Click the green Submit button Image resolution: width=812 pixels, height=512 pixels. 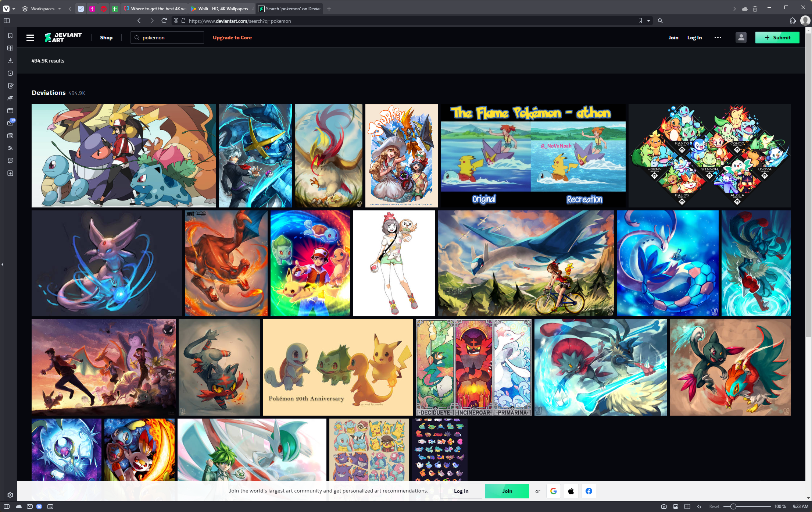coord(777,38)
